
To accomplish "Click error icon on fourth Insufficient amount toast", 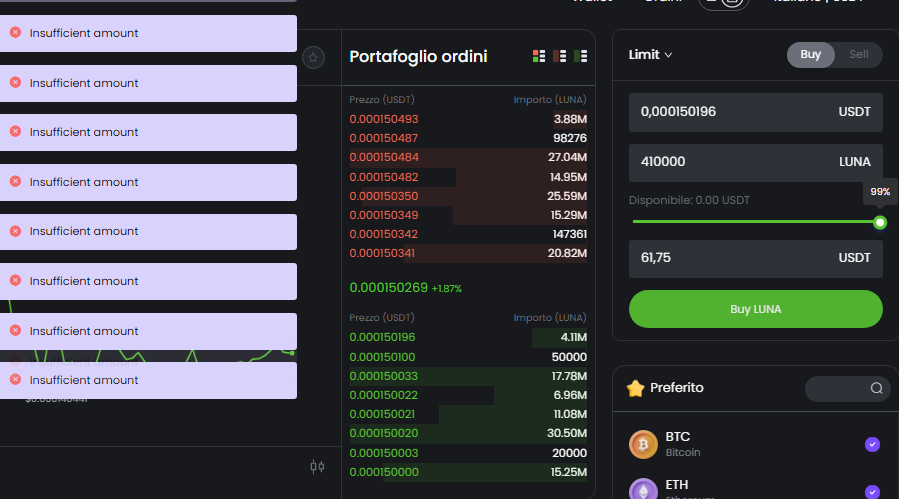I will coord(15,182).
